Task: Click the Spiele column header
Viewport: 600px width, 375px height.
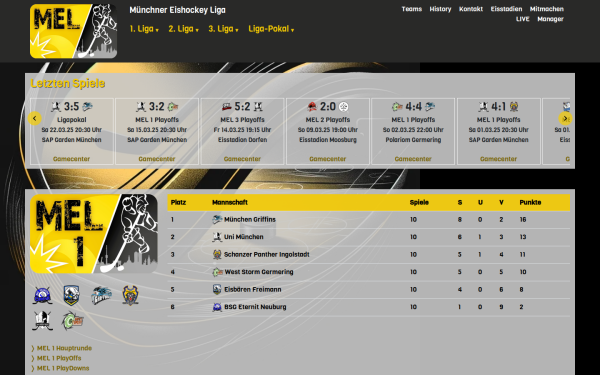Action: [419, 202]
